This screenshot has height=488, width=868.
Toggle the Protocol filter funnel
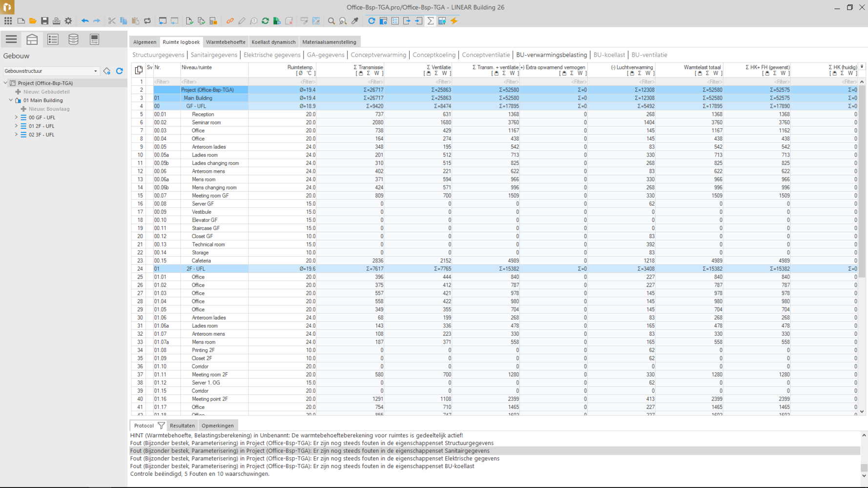point(161,426)
